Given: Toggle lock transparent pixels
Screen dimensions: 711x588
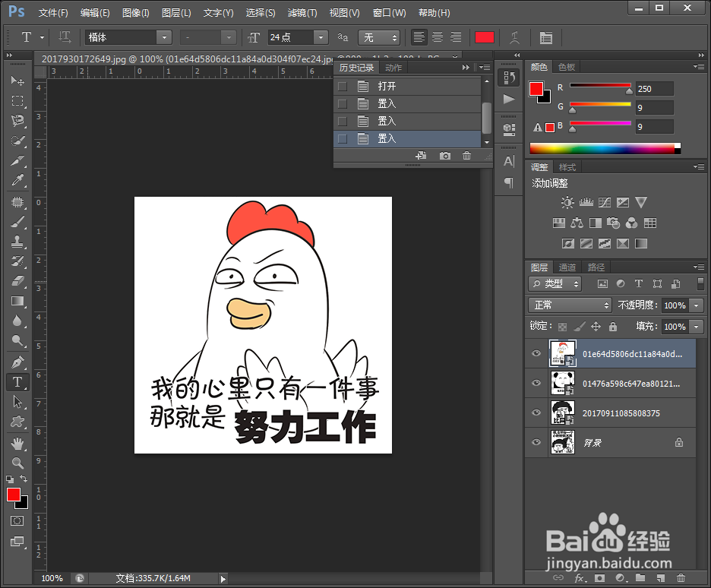Looking at the screenshot, I should coord(562,327).
